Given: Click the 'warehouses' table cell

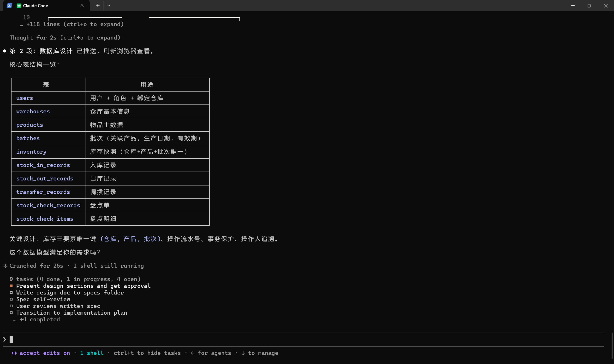Looking at the screenshot, I should pos(48,111).
